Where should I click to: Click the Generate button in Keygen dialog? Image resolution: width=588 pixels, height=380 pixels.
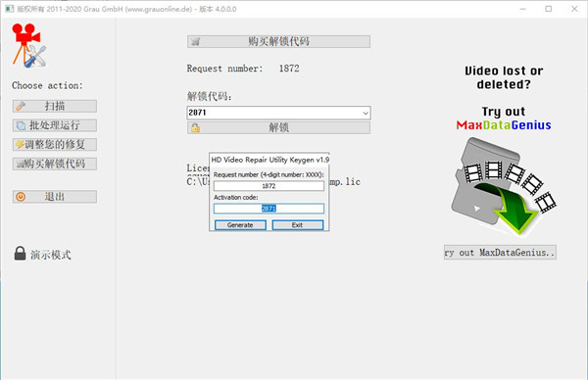click(240, 225)
